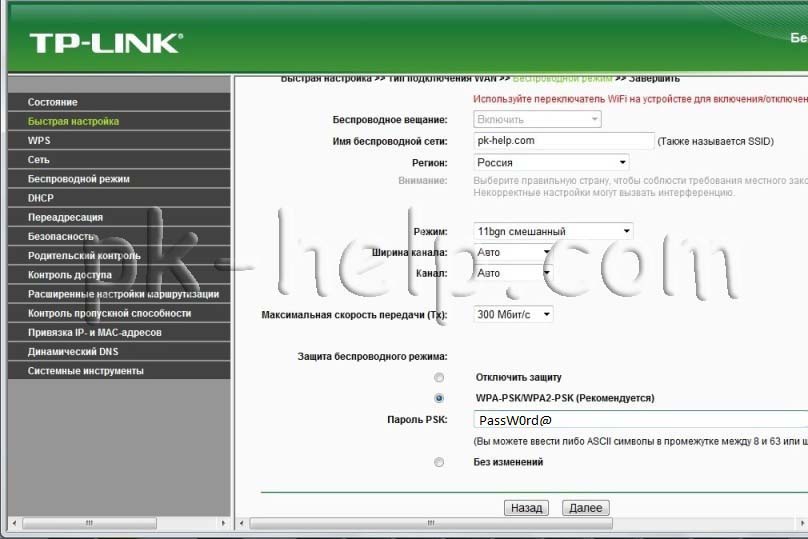Open the 'Регион' dropdown showing Россия
808x539 pixels.
(x=551, y=162)
